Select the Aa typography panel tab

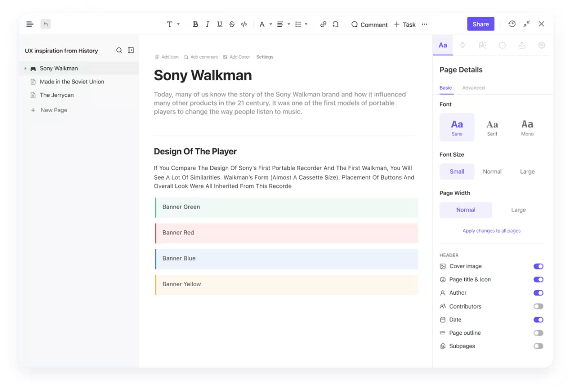pos(443,45)
